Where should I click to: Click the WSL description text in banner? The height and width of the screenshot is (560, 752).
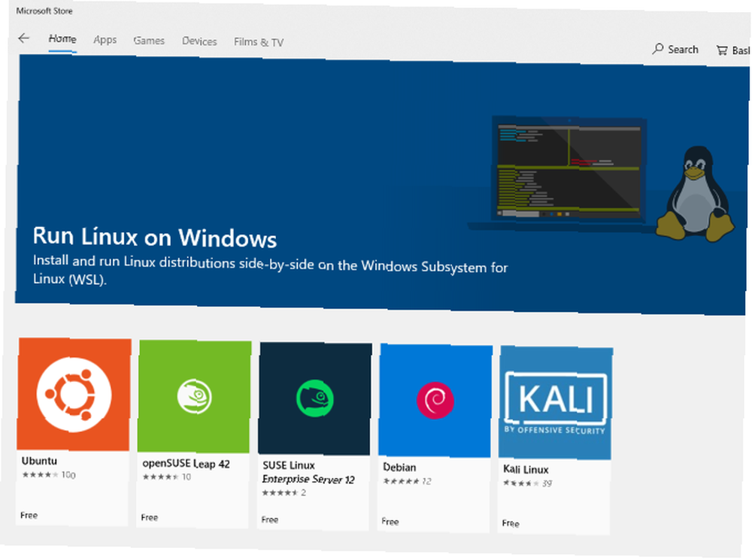pyautogui.click(x=270, y=271)
